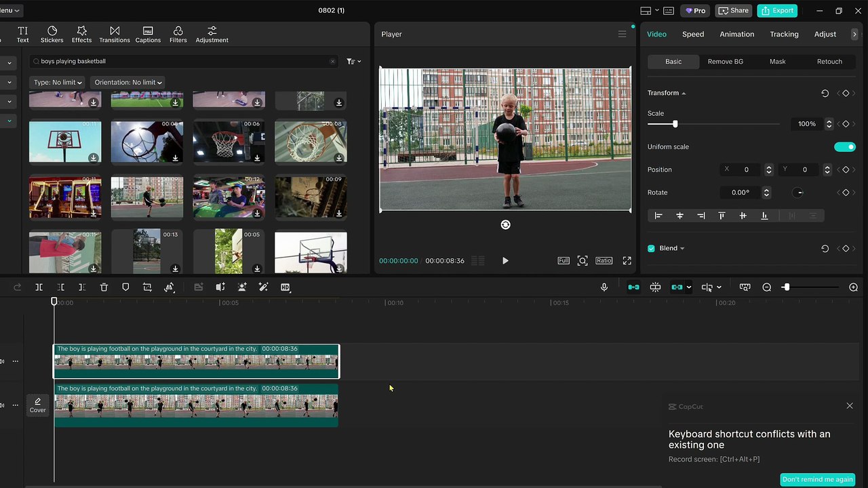Open the Captions panel

tap(148, 35)
